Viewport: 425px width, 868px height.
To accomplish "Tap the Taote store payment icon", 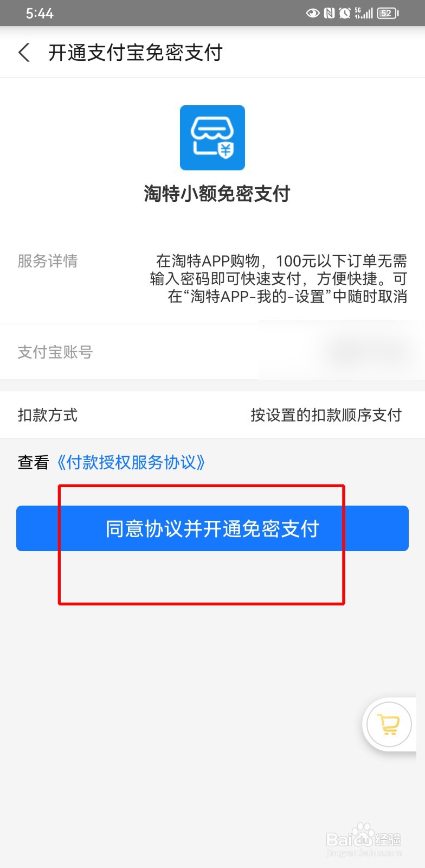I will [212, 138].
